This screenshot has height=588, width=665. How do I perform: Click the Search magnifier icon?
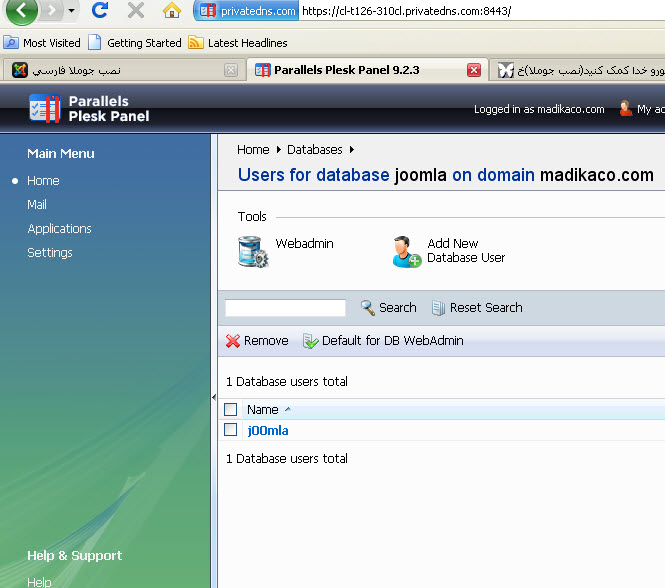click(368, 308)
